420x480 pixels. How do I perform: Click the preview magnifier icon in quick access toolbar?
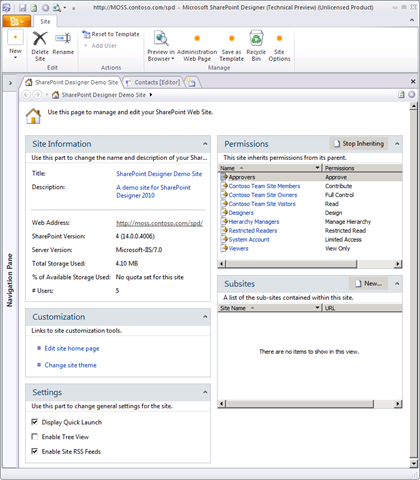click(x=57, y=8)
